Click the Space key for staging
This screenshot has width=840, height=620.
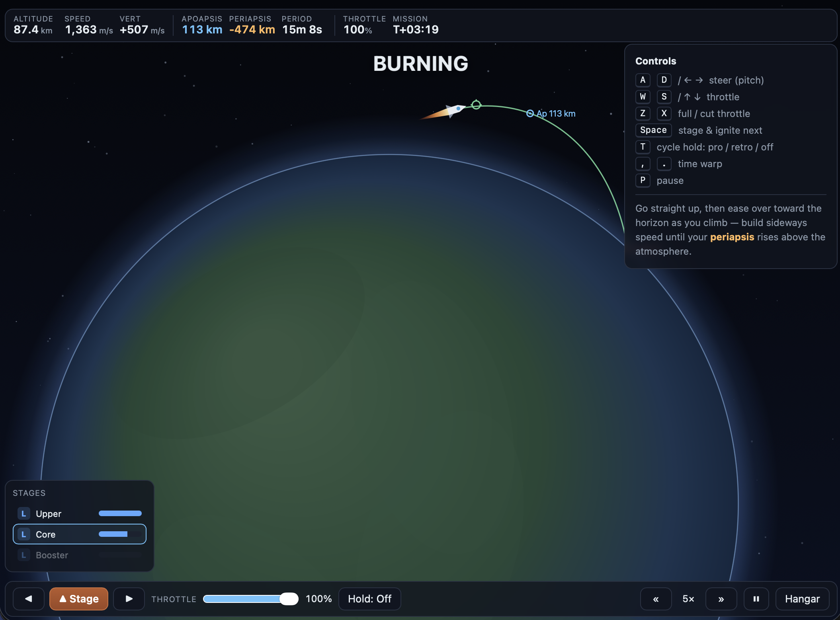(x=653, y=130)
